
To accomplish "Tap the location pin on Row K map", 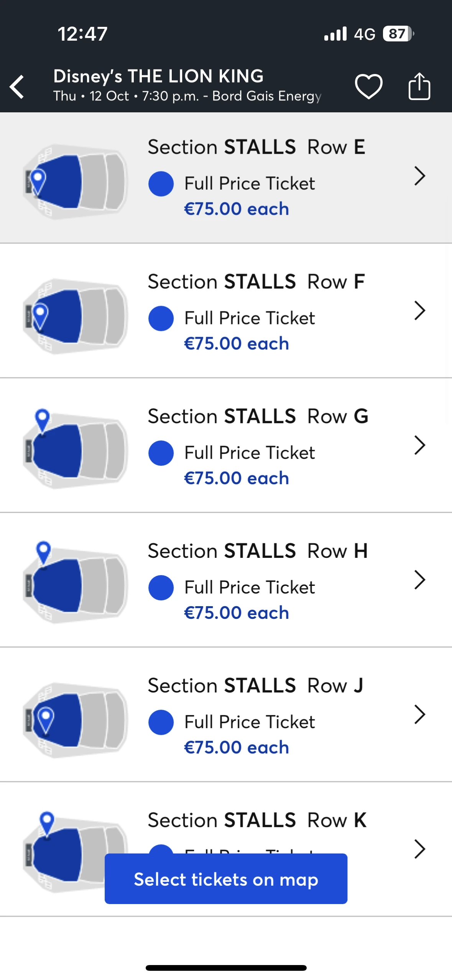I will [x=47, y=822].
